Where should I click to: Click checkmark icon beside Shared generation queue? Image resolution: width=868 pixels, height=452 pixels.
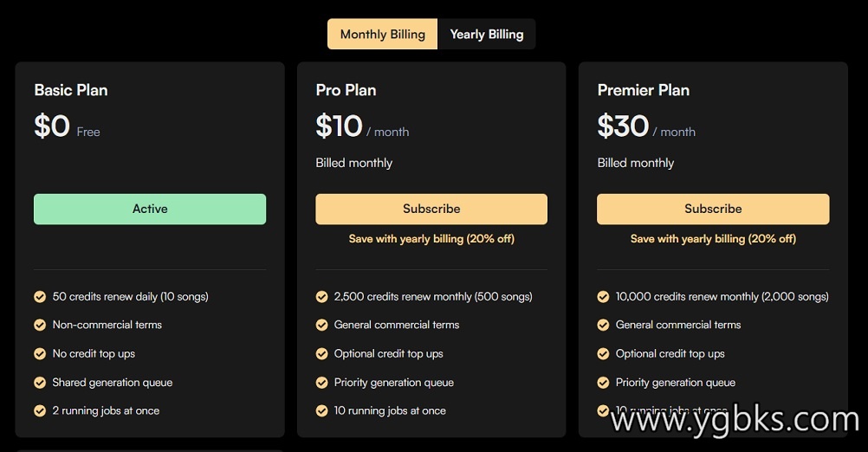[40, 383]
